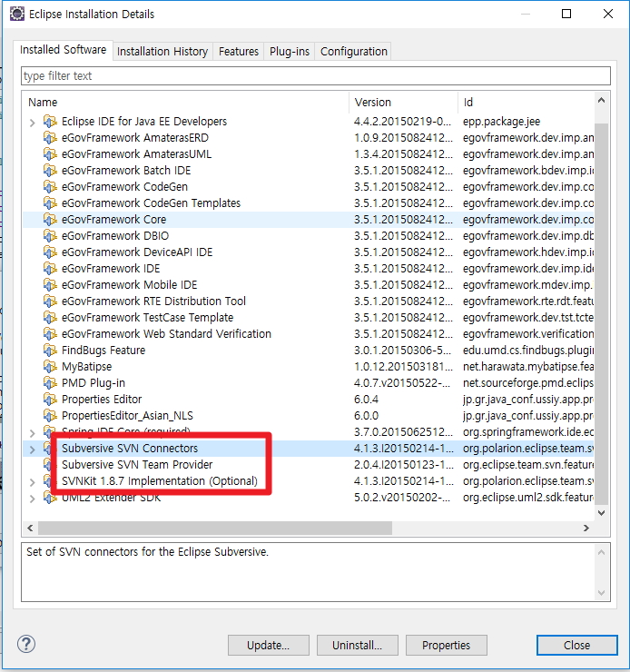Click the Eclipse IDE for Java EE Developers feature icon
Image resolution: width=630 pixels, height=672 pixels.
(50, 122)
